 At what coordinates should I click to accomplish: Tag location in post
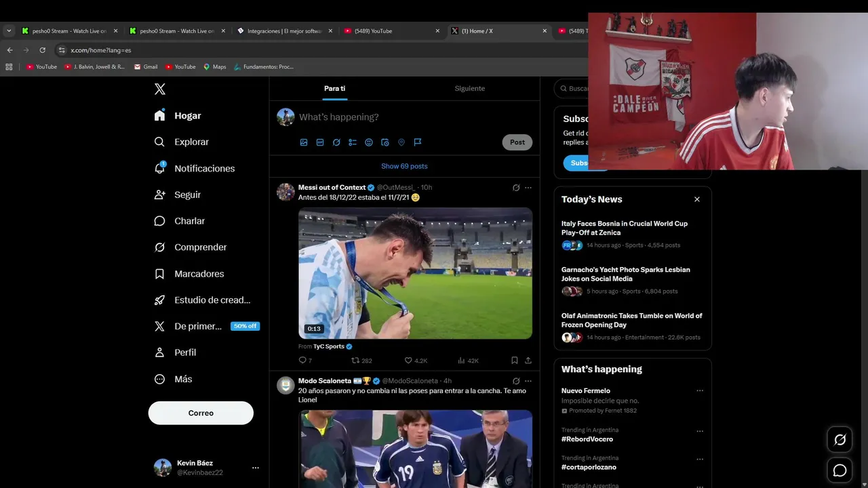point(401,142)
